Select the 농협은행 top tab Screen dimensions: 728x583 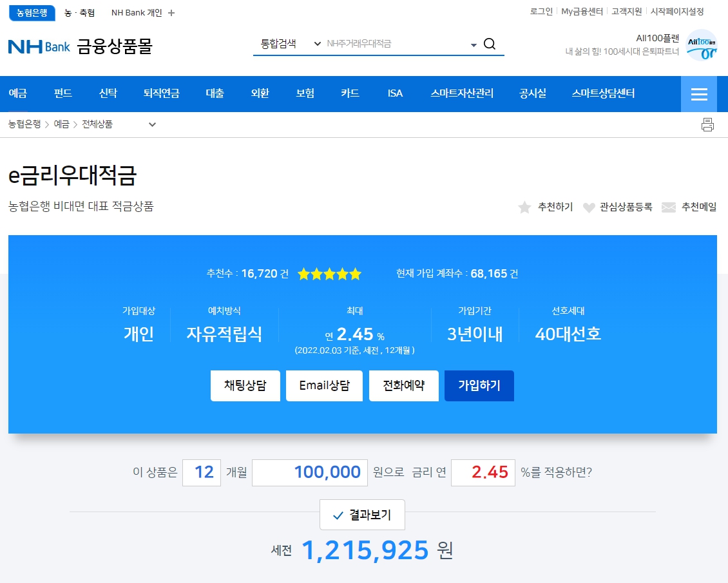pyautogui.click(x=32, y=13)
